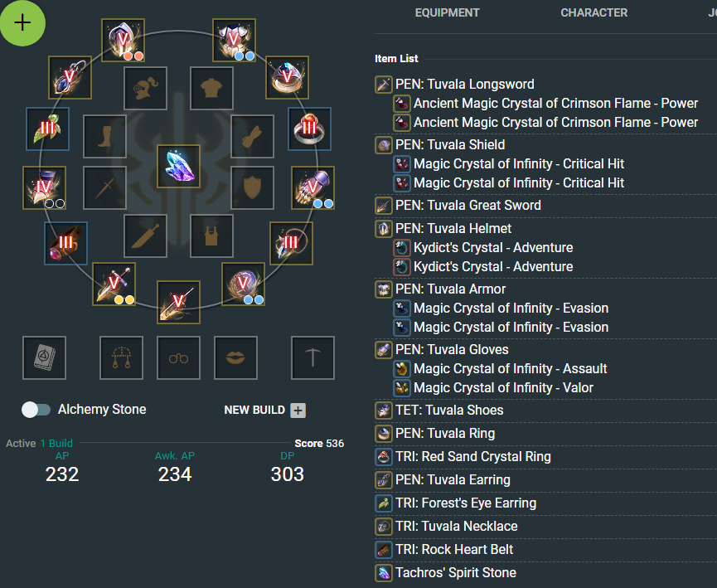Select Magic Crystal of Infinity - Valor

[x=503, y=388]
